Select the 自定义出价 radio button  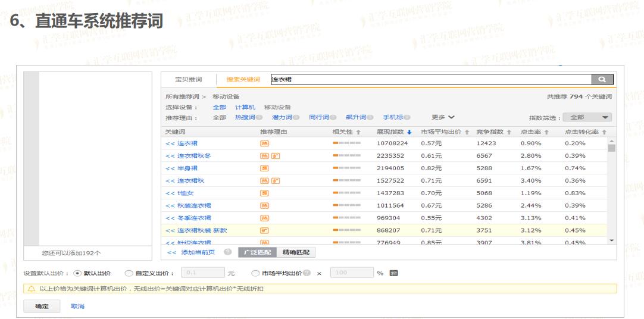[129, 273]
